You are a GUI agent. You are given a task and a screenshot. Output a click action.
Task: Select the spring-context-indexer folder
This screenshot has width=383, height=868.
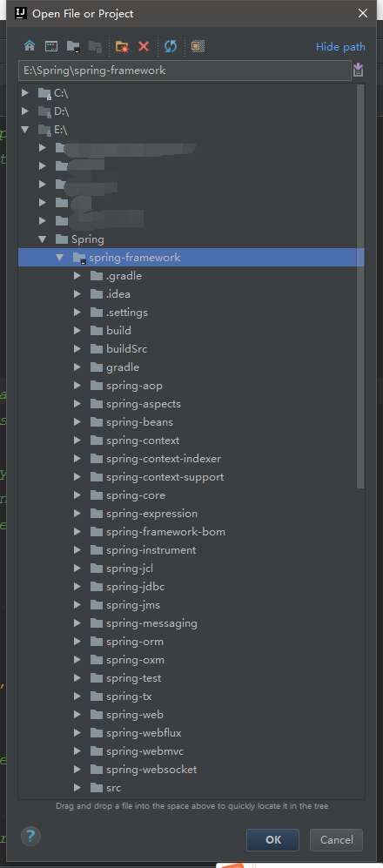pos(164,458)
